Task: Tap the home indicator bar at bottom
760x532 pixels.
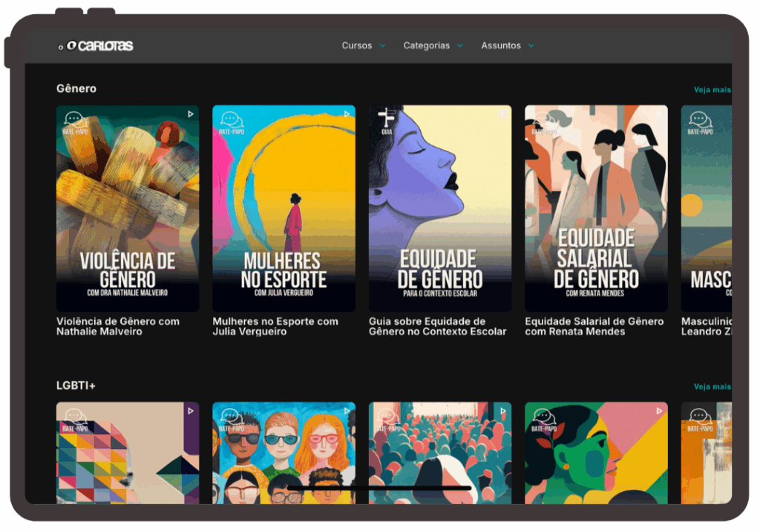Action: 380,488
